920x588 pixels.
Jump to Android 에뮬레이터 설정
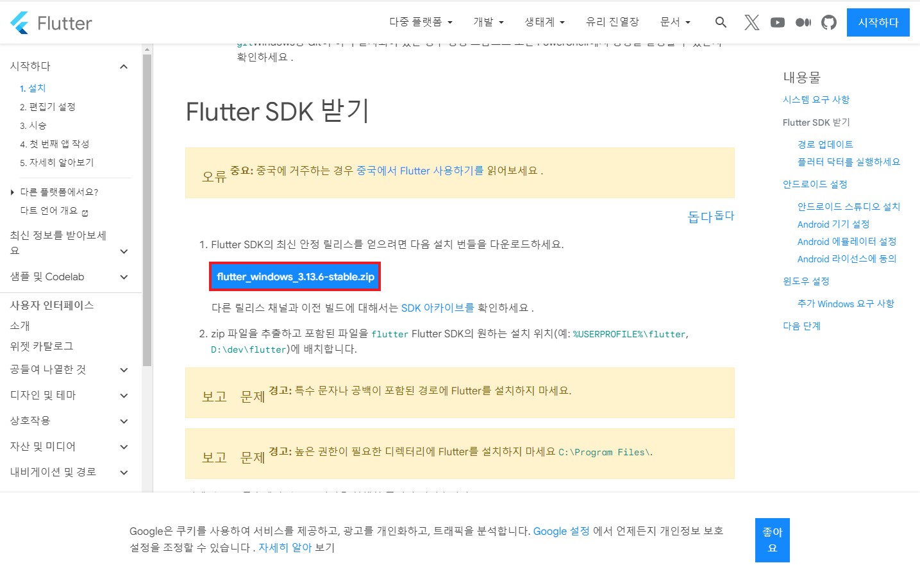pyautogui.click(x=847, y=241)
